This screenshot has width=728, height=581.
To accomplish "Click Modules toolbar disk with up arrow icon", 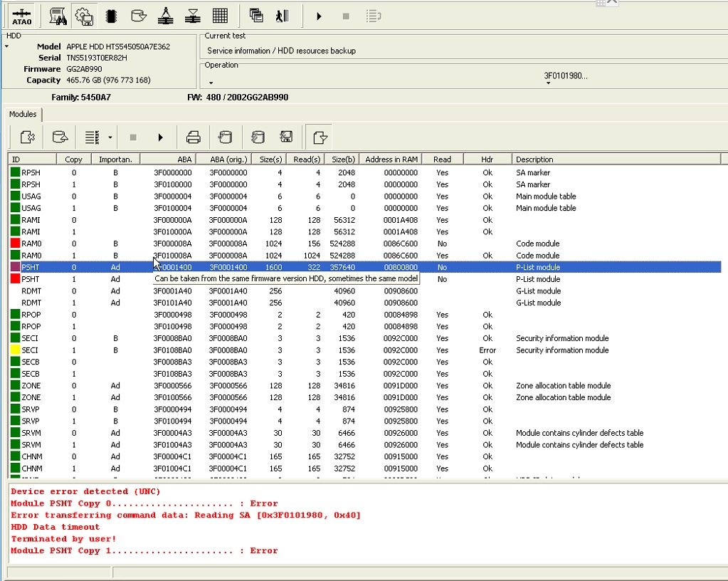I will point(60,137).
